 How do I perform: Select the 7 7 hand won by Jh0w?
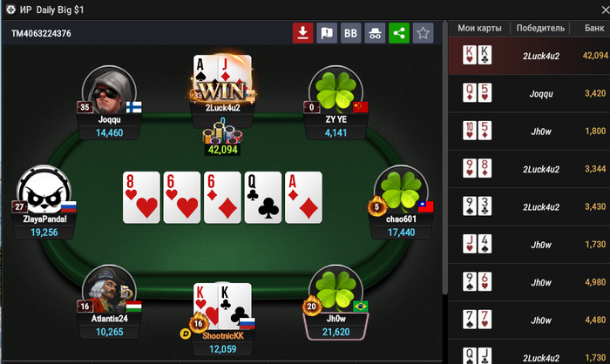click(x=529, y=320)
